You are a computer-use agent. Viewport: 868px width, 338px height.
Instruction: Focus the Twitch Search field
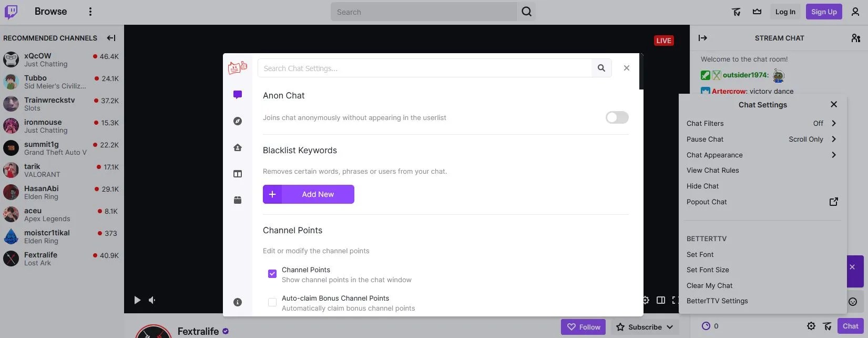point(424,12)
